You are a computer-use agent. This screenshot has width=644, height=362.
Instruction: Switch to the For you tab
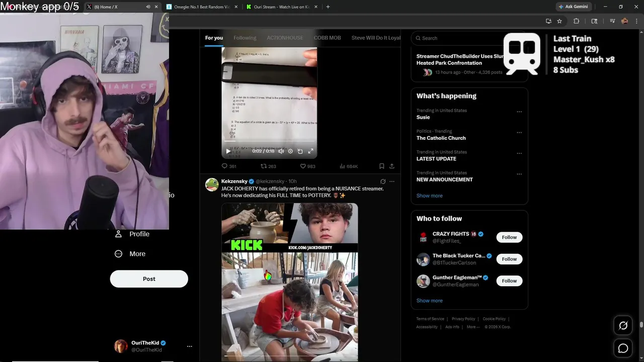tap(214, 38)
